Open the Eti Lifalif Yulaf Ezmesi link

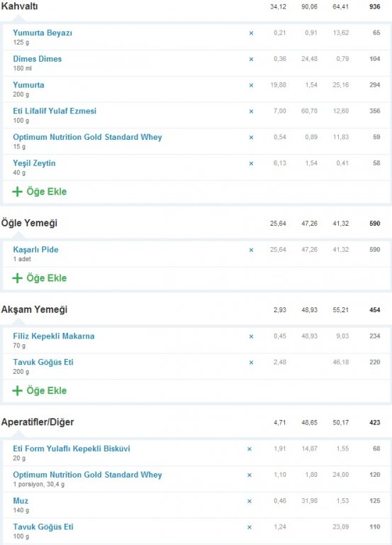coord(55,111)
